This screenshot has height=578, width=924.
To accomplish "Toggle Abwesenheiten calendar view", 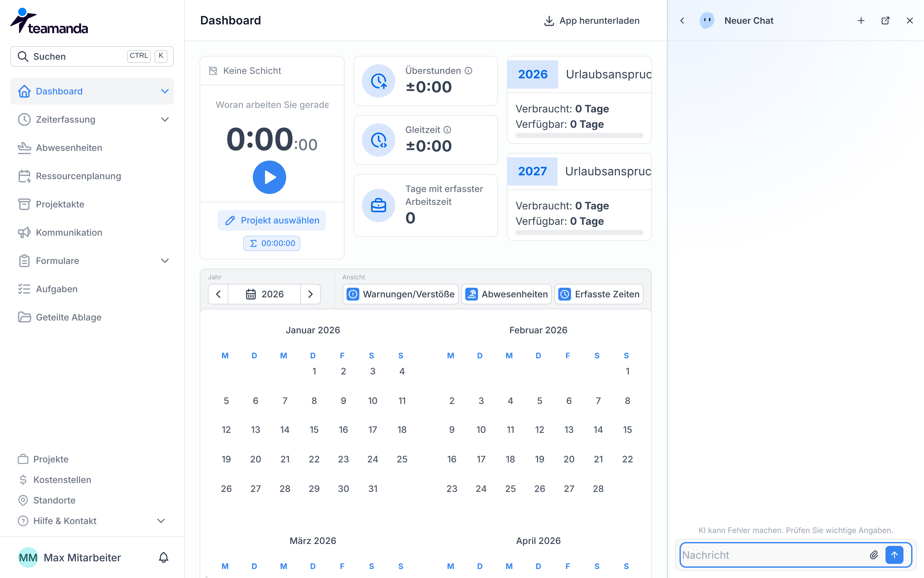I will [x=506, y=294].
